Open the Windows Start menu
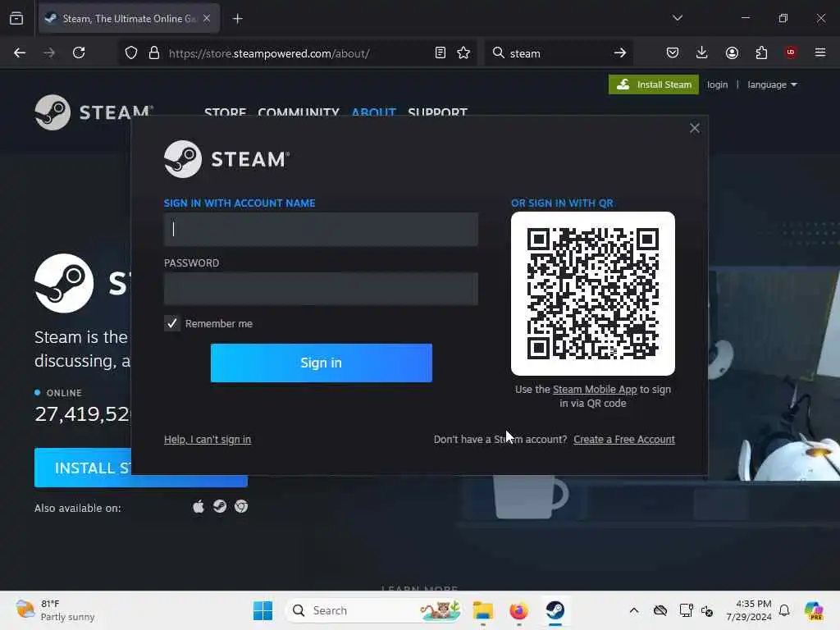Screen dimensions: 840x630 (x=263, y=610)
